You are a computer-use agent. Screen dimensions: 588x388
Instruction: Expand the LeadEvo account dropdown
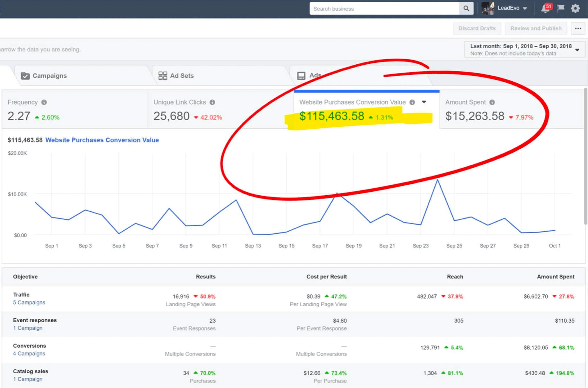525,8
